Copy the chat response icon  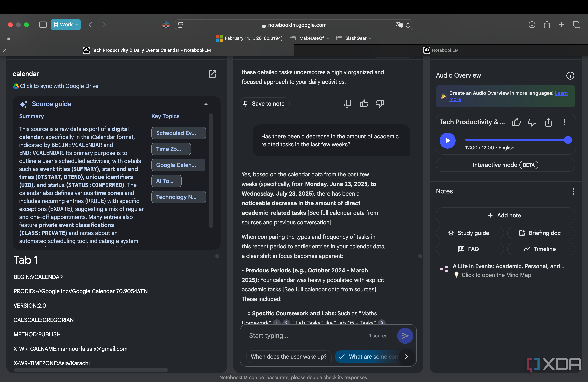pos(348,104)
